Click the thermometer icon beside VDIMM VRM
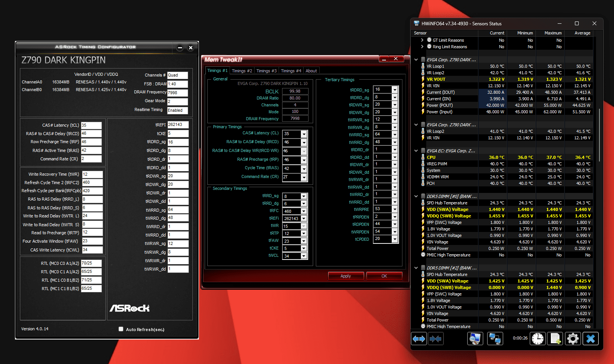 coord(423,177)
